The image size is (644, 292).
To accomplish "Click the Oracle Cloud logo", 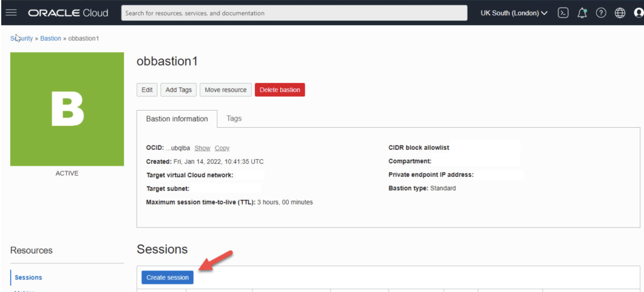I will point(68,13).
